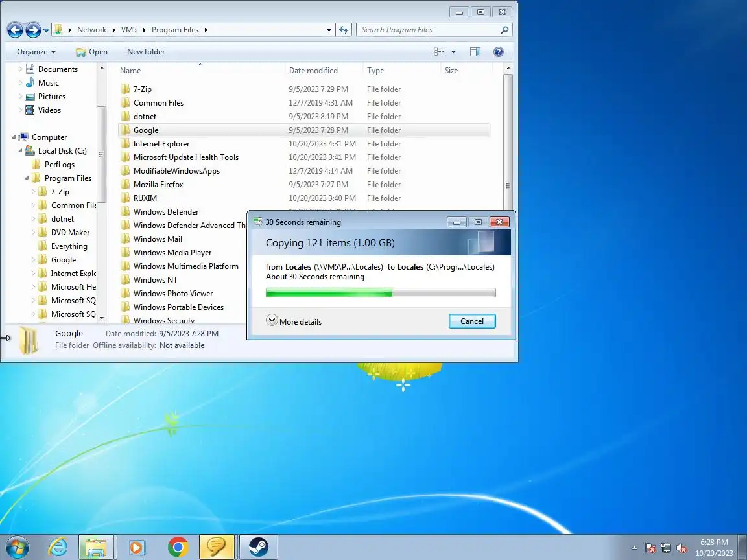747x560 pixels.
Task: Go back with the Explorer Back arrow
Action: pyautogui.click(x=15, y=30)
